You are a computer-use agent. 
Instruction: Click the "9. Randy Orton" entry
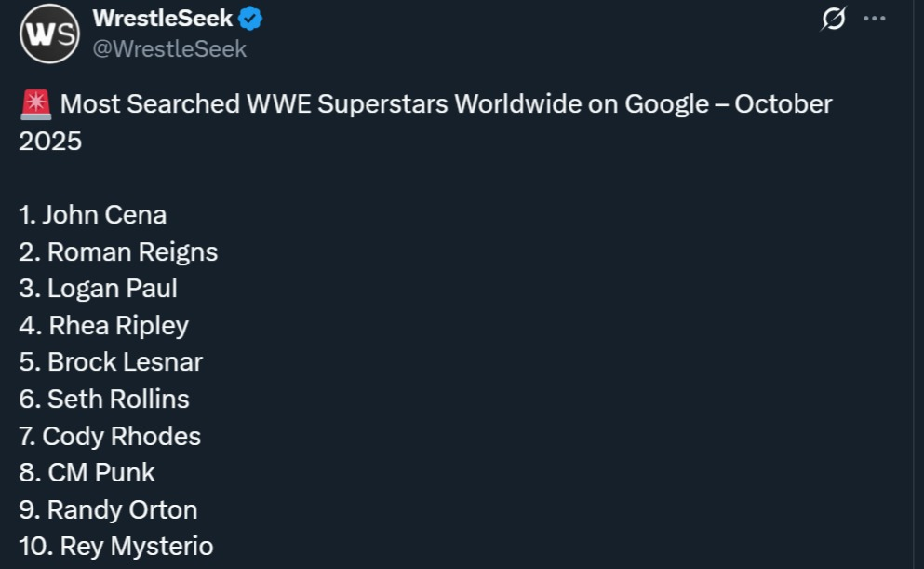108,509
